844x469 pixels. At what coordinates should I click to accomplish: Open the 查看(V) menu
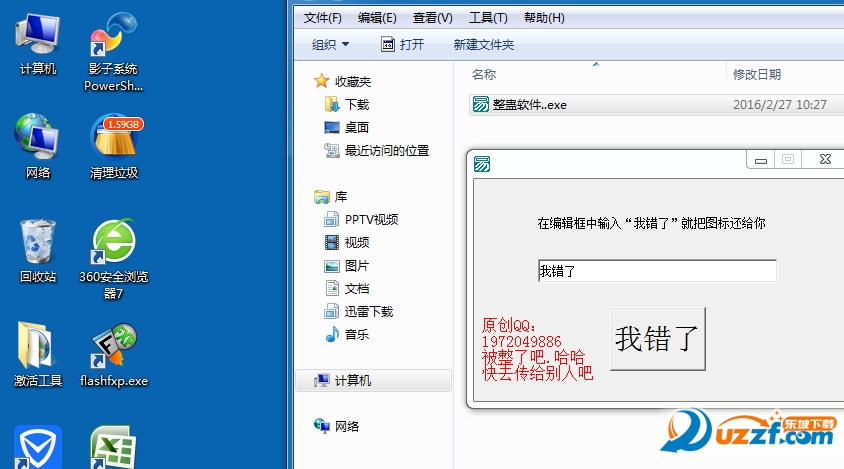point(433,18)
